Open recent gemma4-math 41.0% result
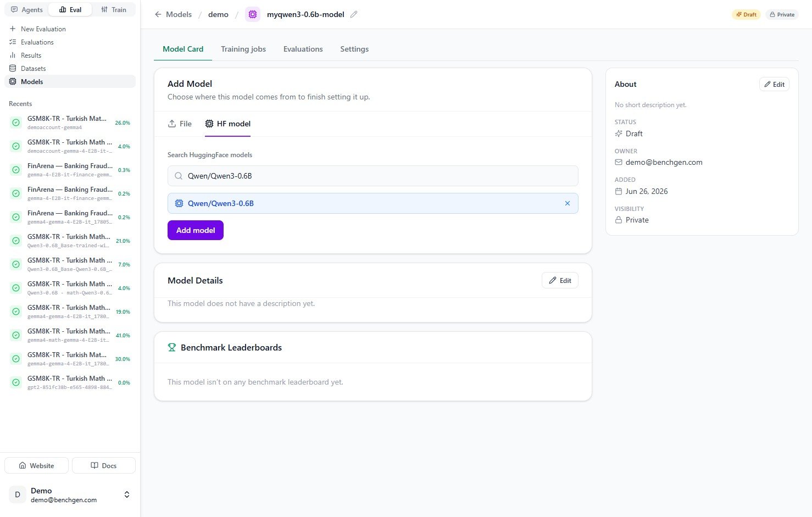The height and width of the screenshot is (517, 812). pos(70,335)
